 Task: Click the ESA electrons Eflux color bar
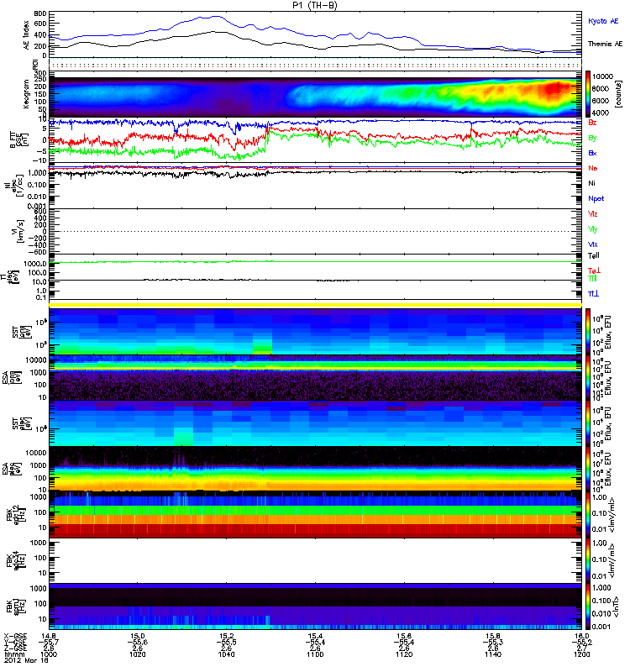(588, 470)
